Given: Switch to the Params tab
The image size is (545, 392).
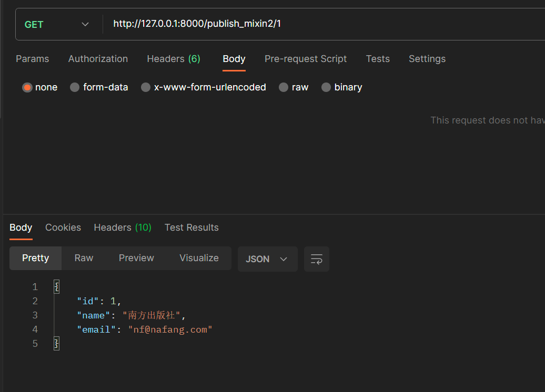Looking at the screenshot, I should click(x=32, y=59).
